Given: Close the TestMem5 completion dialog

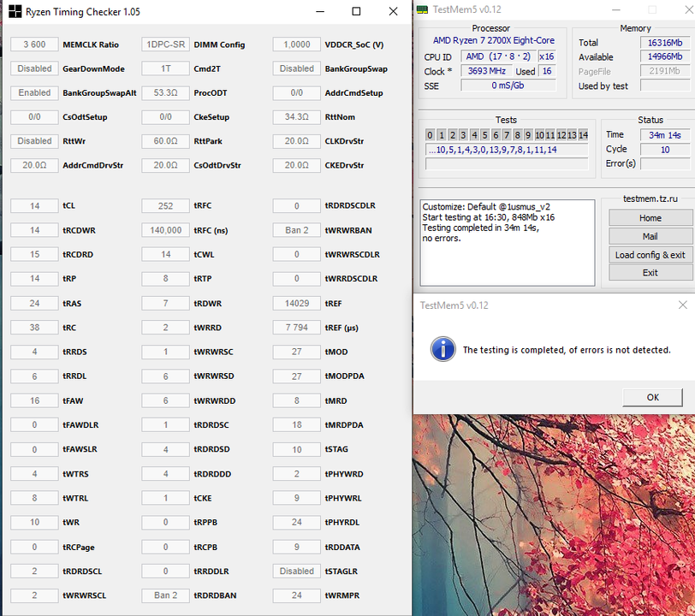Looking at the screenshot, I should tap(683, 305).
